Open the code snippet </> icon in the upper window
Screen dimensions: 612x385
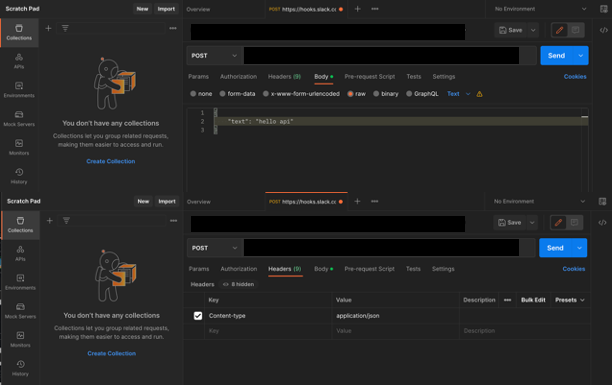click(x=603, y=30)
